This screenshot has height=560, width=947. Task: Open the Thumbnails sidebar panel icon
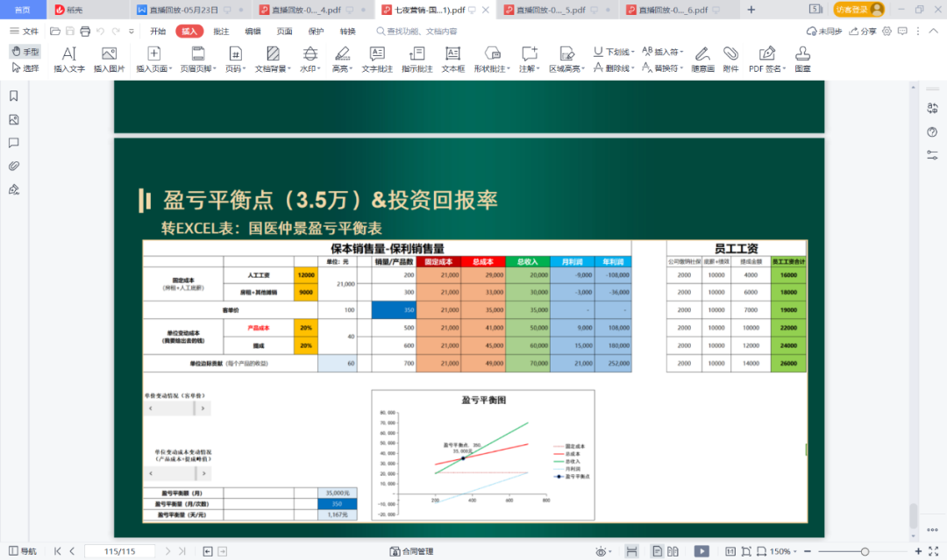14,119
